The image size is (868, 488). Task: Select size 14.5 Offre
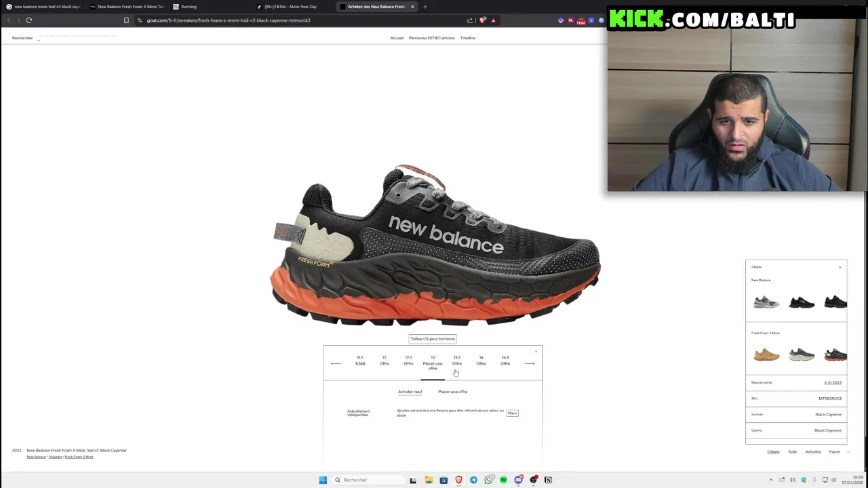point(505,361)
